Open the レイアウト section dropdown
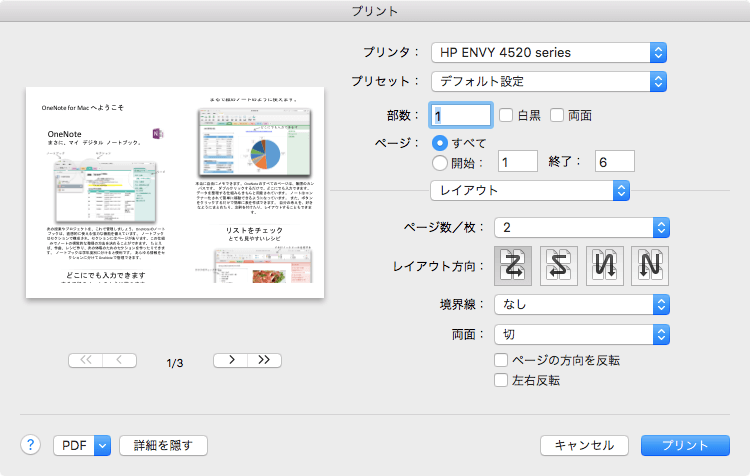The width and height of the screenshot is (750, 476). click(529, 190)
